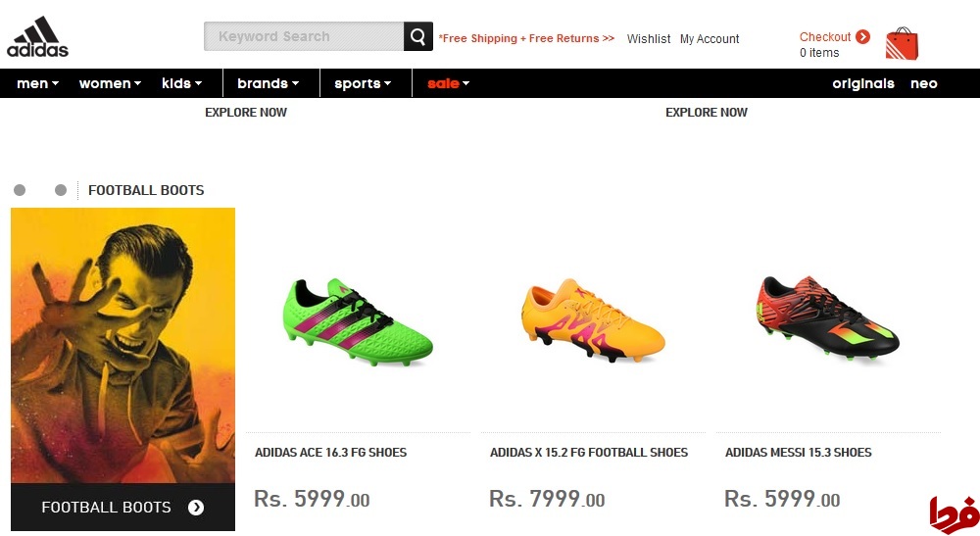The image size is (980, 536).
Task: Click the search magnifier icon
Action: 418,37
